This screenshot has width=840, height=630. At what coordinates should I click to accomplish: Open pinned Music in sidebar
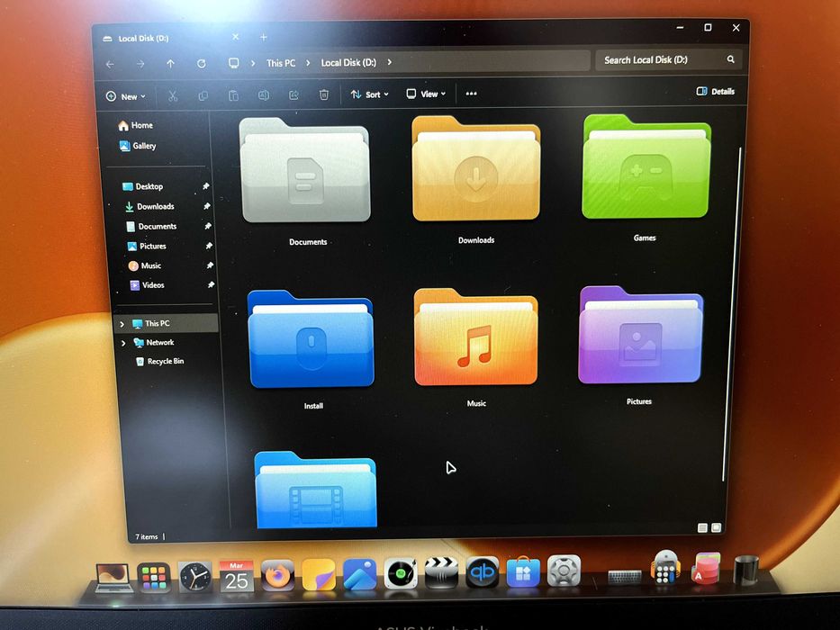[x=145, y=265]
